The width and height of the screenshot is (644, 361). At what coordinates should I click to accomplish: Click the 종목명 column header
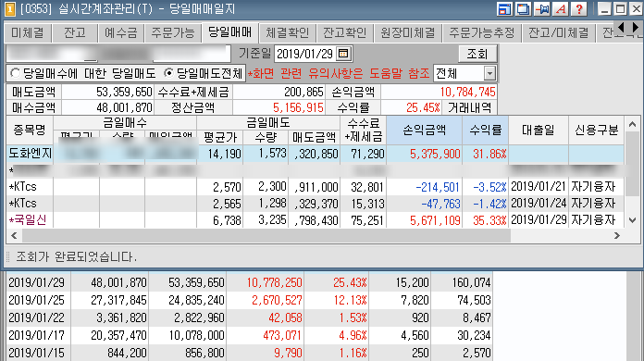click(30, 131)
